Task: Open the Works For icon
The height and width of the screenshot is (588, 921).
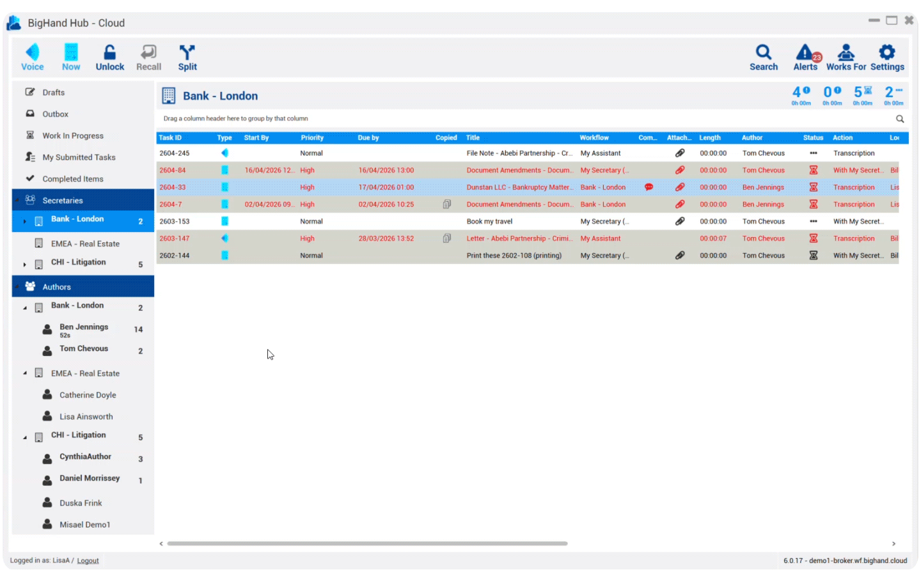Action: tap(846, 52)
